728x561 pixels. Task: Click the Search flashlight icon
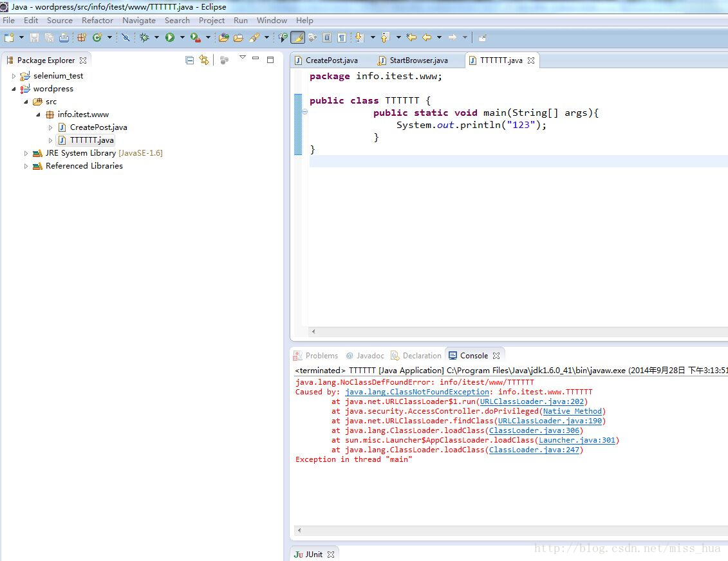(x=254, y=37)
